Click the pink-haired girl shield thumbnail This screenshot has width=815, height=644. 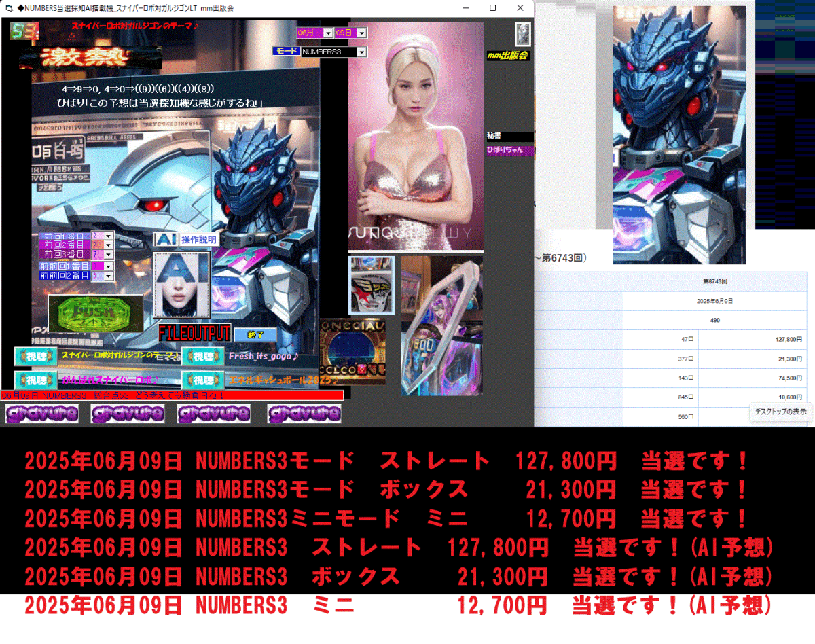tap(441, 325)
